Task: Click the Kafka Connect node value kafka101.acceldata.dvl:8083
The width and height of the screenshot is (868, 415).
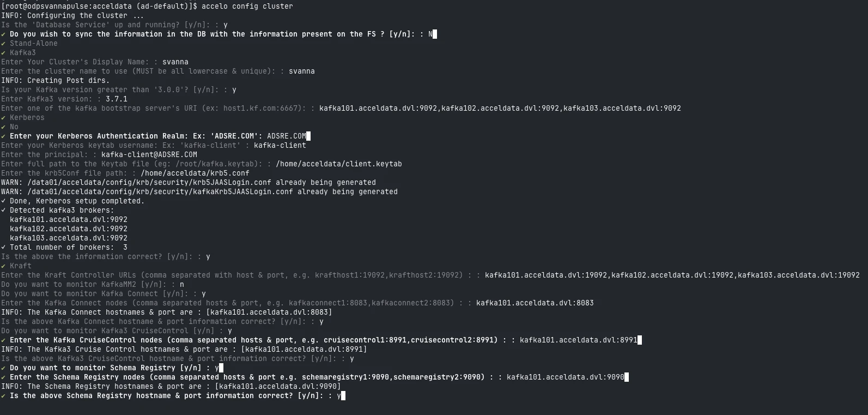Action: pyautogui.click(x=535, y=303)
